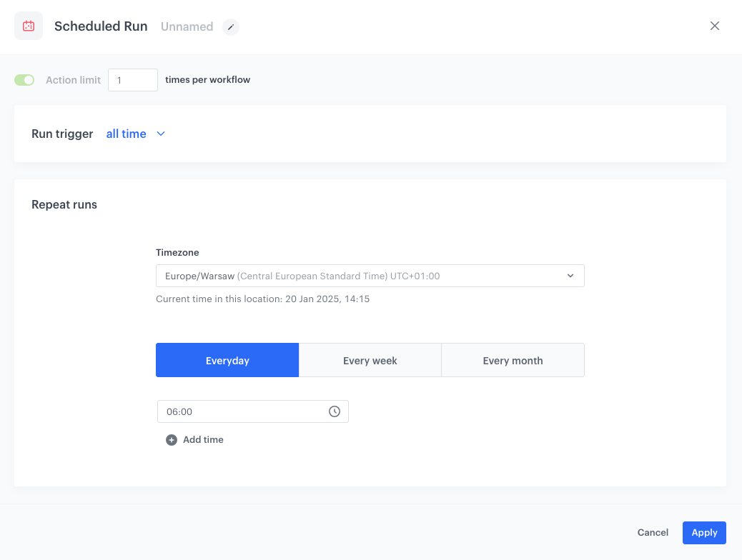
Task: Select the Everyday tab
Action: click(x=227, y=360)
